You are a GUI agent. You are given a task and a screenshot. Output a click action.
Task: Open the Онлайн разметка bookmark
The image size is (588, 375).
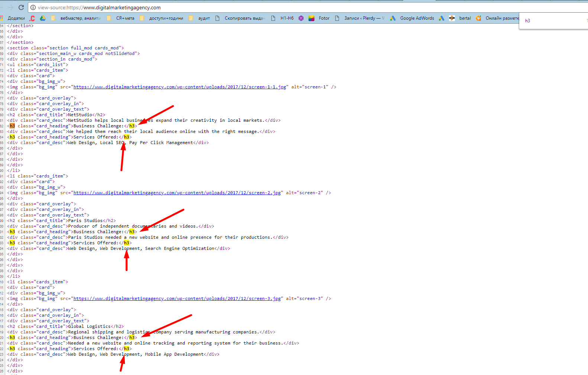pyautogui.click(x=497, y=18)
